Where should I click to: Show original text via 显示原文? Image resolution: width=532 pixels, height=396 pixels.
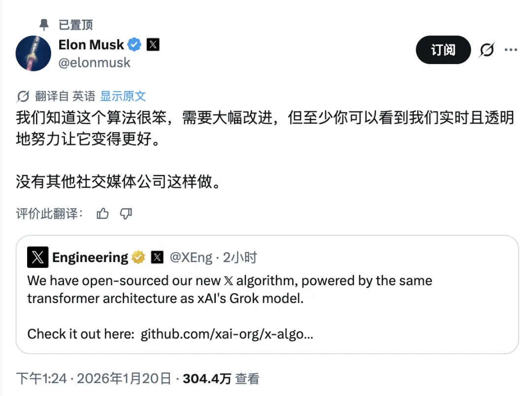(x=123, y=96)
